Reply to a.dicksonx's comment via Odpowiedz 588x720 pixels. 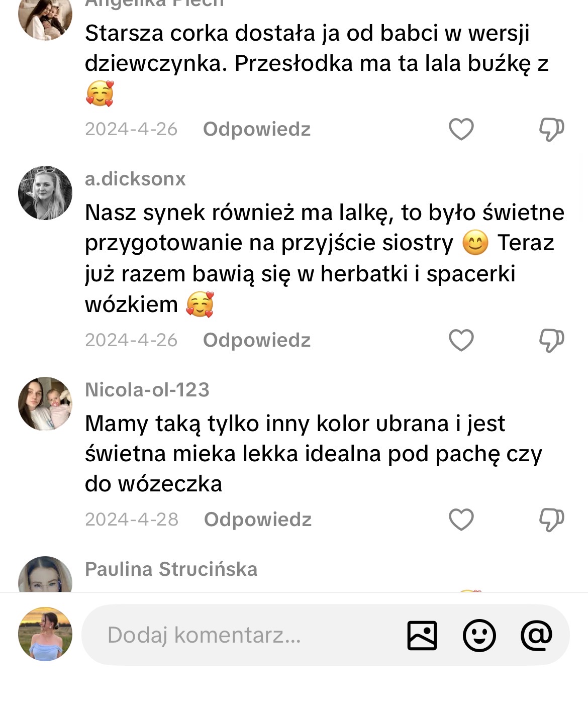click(257, 341)
